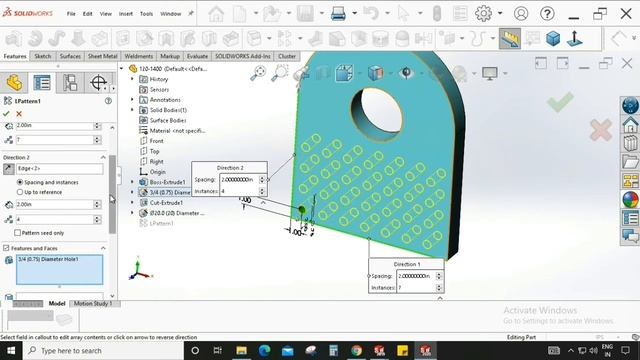This screenshot has height=360, width=640.
Task: Click the Measure ruler tool icon
Action: coord(510,39)
